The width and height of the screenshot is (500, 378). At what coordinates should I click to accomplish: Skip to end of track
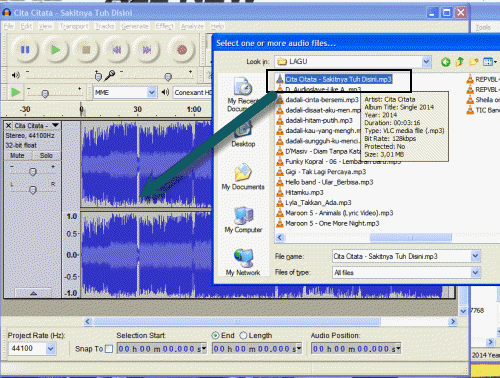coord(147,50)
